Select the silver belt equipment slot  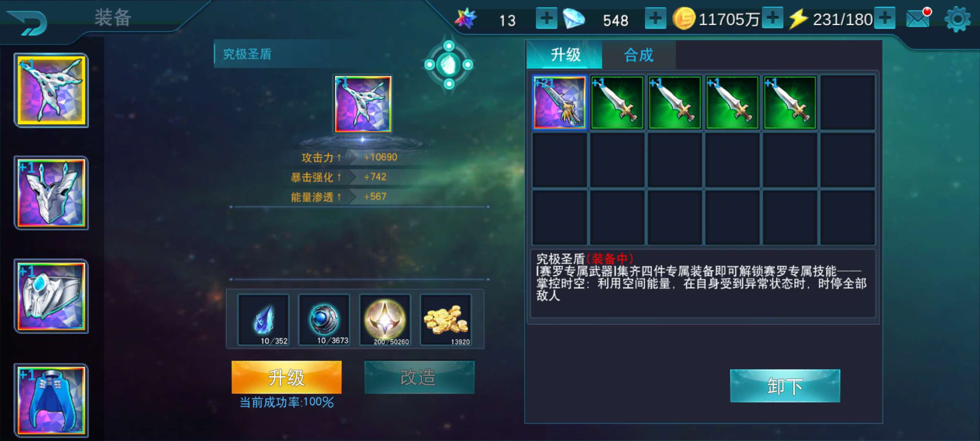click(x=51, y=296)
